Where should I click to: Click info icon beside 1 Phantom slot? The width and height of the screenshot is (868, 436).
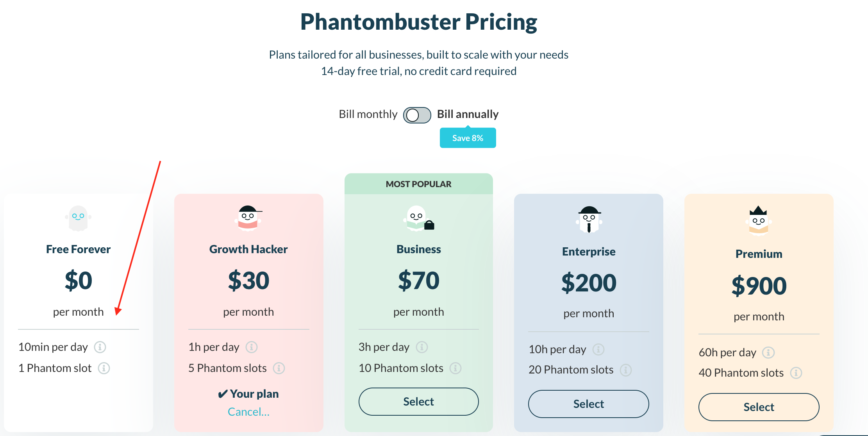point(104,368)
